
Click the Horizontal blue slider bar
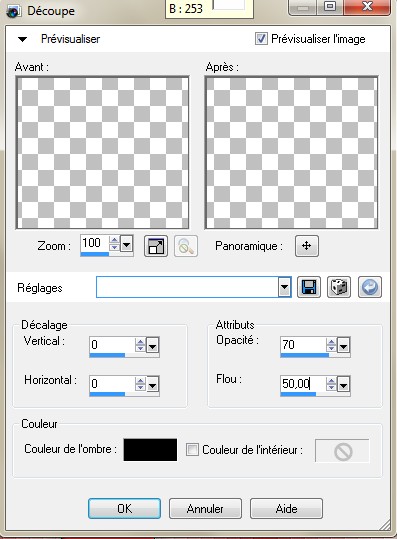click(107, 394)
